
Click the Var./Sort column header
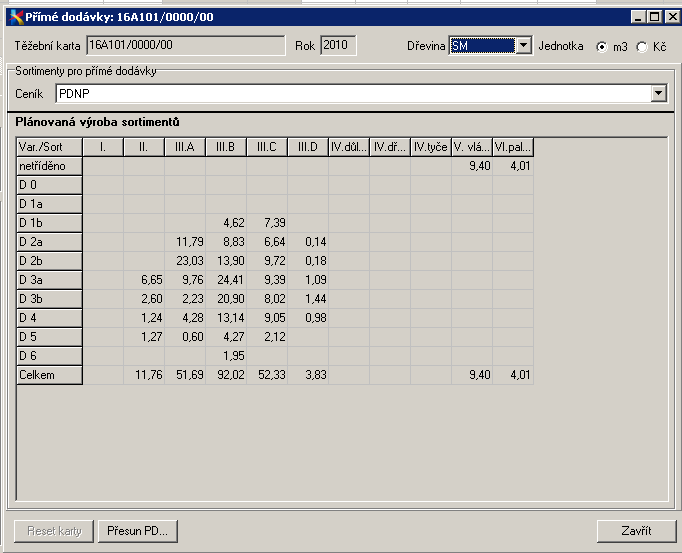tap(49, 147)
